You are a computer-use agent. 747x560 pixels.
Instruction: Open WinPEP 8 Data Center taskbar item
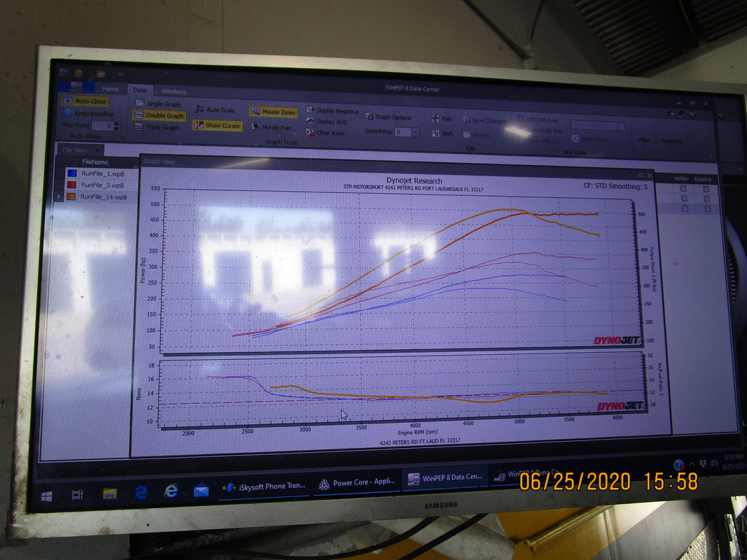point(445,477)
